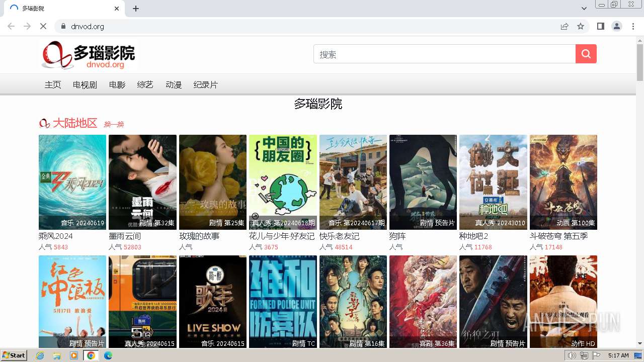Close the 多瑙影院 tab
Screen dimensions: 644x362
[x=117, y=9]
